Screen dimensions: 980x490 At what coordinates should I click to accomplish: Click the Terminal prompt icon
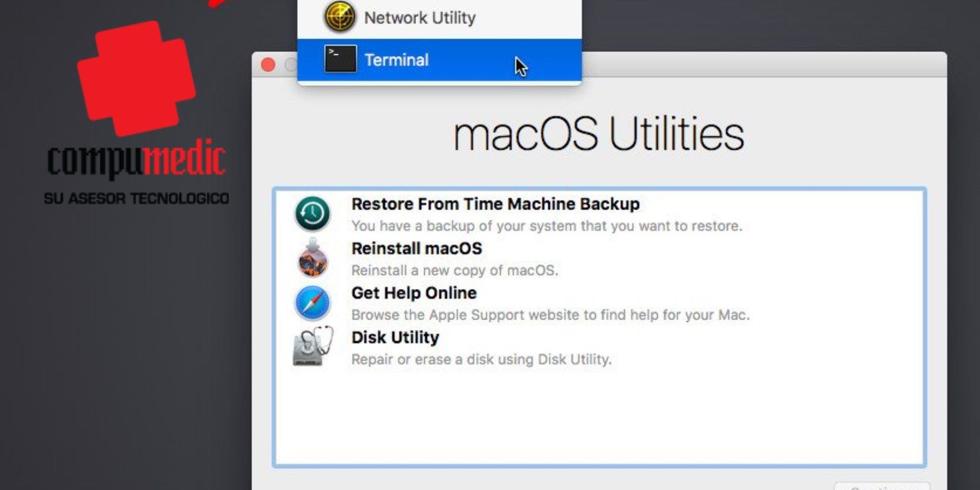(340, 59)
